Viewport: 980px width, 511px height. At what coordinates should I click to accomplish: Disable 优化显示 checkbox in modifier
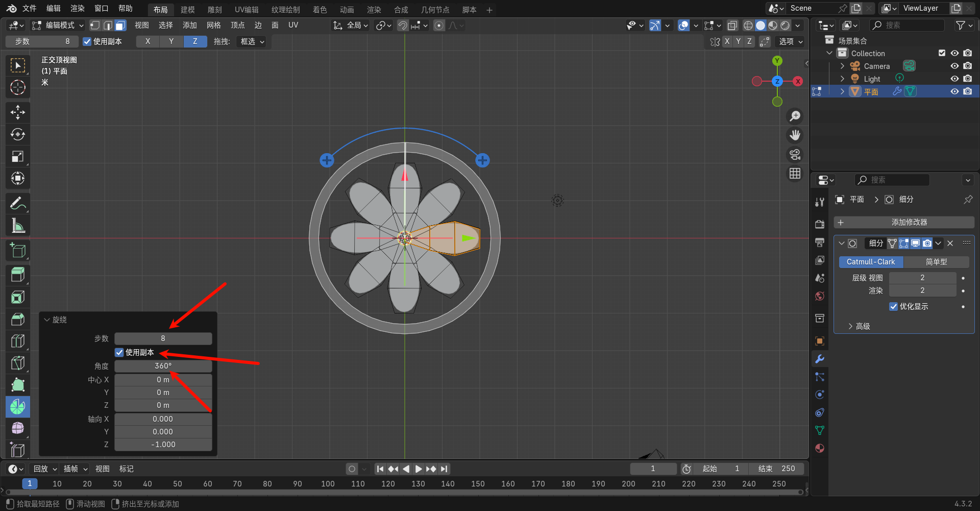[x=893, y=306]
